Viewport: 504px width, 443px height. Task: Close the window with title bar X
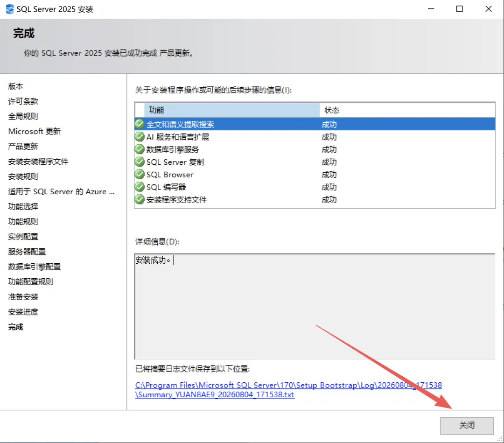click(489, 9)
